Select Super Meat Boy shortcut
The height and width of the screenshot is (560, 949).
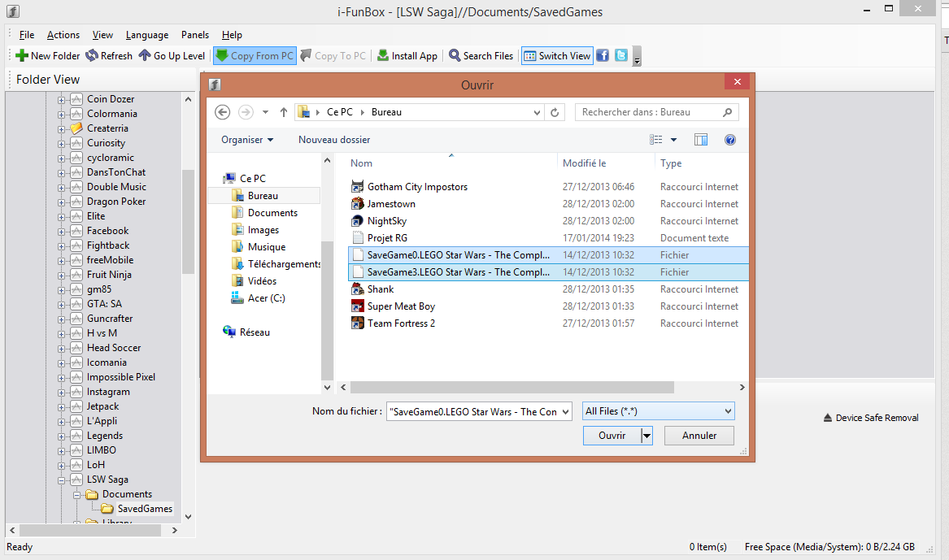point(401,306)
